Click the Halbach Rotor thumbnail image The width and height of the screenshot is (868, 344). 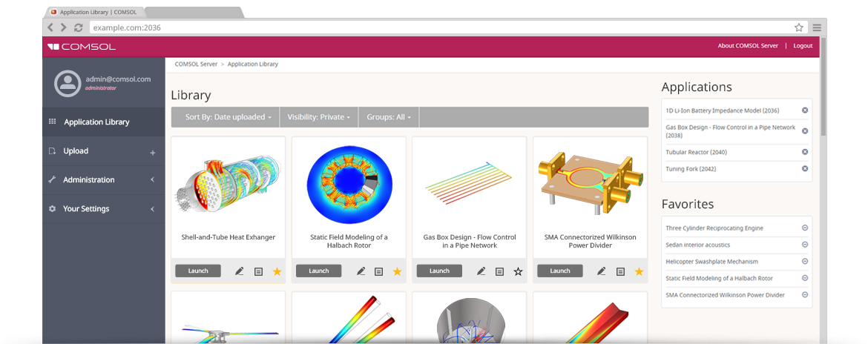click(x=349, y=185)
